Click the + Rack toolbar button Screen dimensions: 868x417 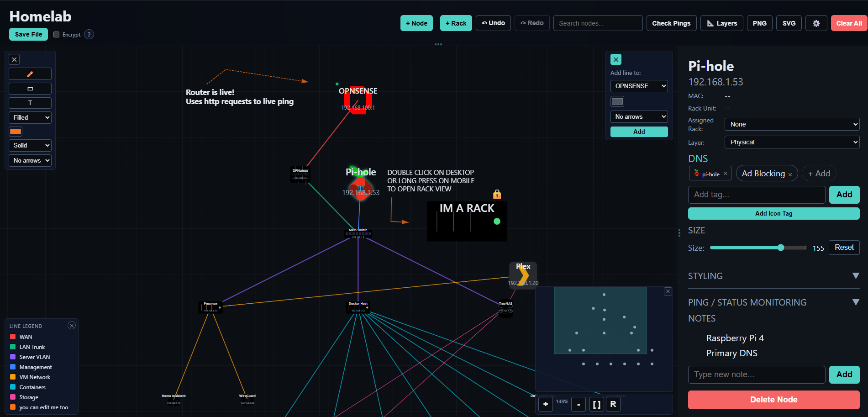[456, 23]
